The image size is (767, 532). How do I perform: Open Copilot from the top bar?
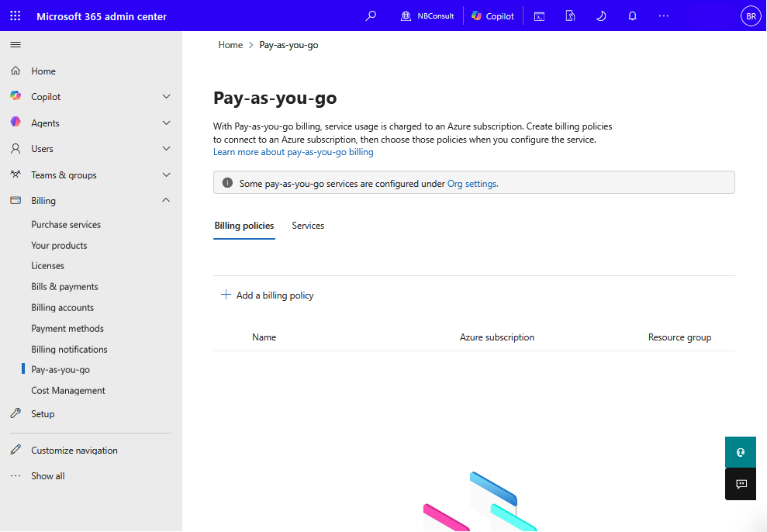coord(493,16)
